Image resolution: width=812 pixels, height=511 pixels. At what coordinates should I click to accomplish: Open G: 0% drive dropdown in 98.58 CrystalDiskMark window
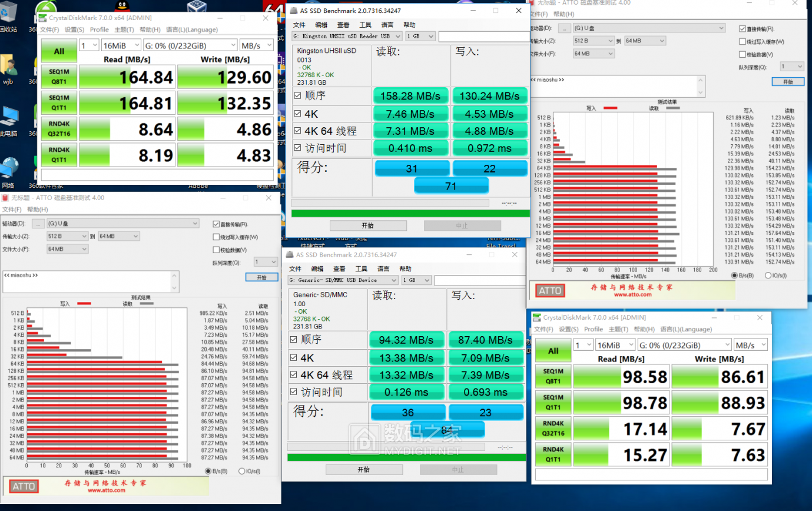684,345
